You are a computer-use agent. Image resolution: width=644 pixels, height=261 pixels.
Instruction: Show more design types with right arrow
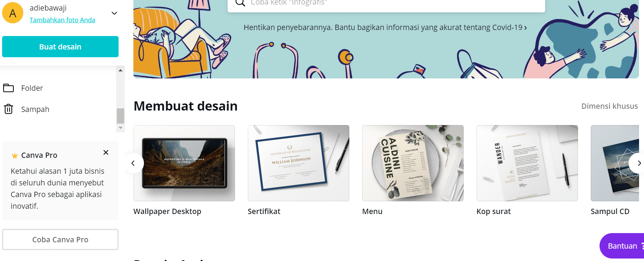(x=639, y=163)
